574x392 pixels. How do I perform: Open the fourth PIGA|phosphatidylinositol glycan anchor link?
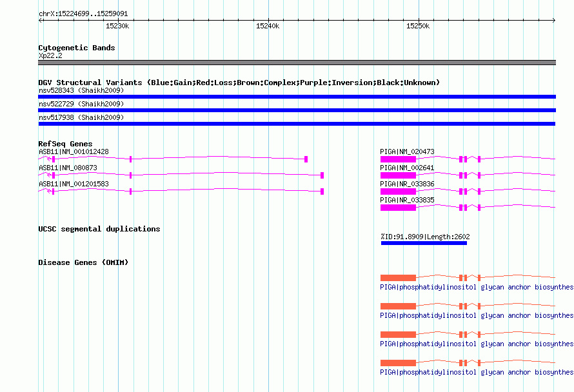point(477,372)
